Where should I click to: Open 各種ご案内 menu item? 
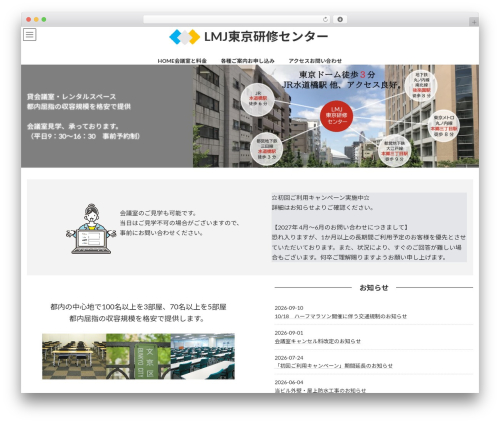point(234,61)
